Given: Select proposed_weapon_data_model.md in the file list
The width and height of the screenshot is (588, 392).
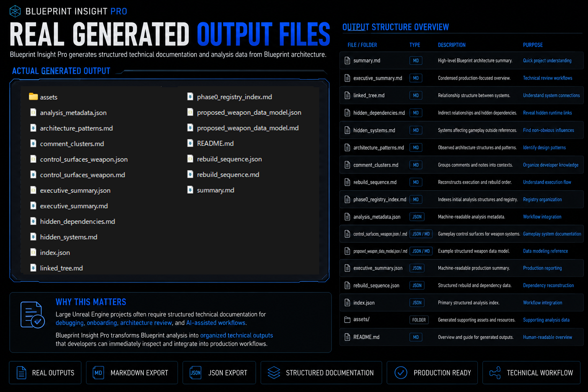Looking at the screenshot, I should pos(248,128).
